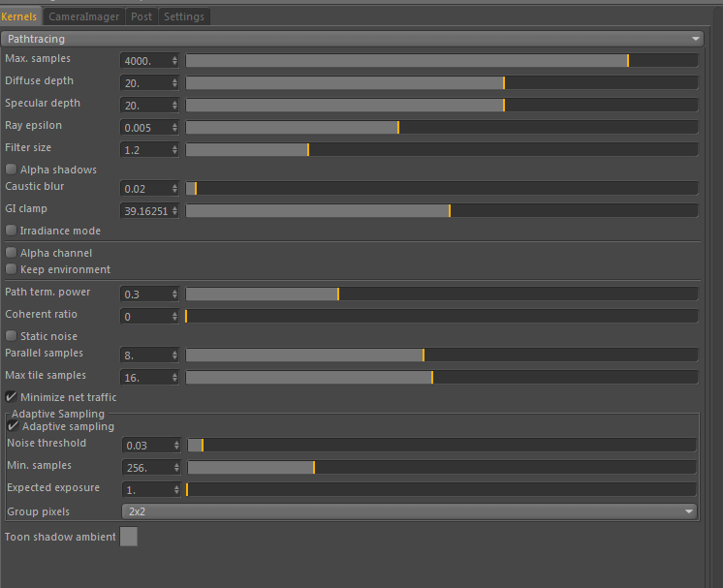Screen dimensions: 723x588
Task: Click the Min. samples slider bar
Action: [x=442, y=467]
